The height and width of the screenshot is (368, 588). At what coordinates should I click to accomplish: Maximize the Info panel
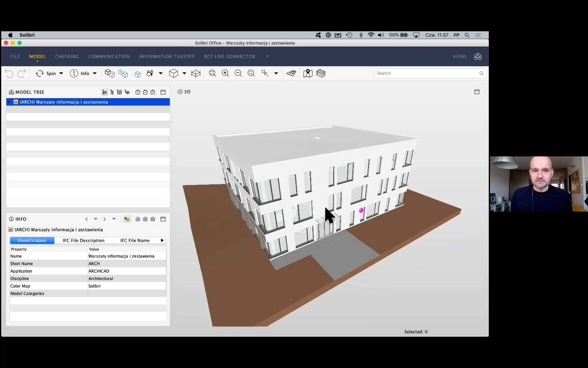163,219
